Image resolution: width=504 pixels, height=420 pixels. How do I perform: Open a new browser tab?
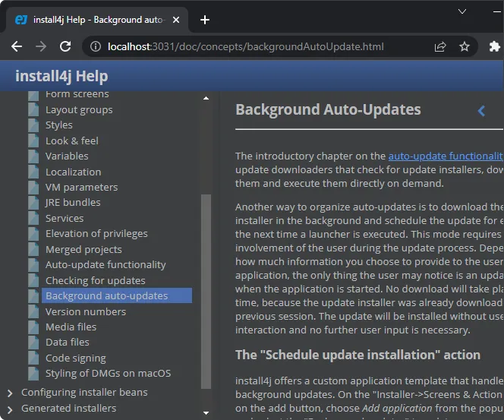pyautogui.click(x=205, y=20)
